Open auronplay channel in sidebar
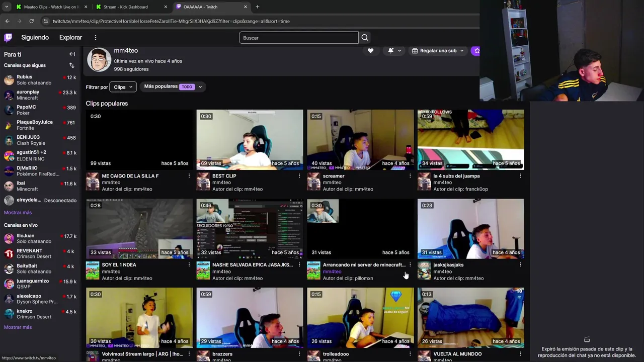The image size is (644, 362). click(x=40, y=95)
